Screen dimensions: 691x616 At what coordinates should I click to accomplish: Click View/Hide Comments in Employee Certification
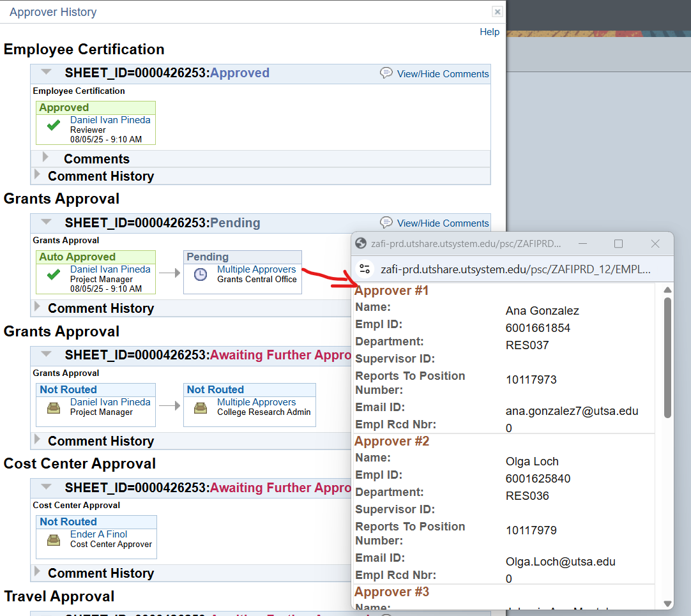coord(443,73)
